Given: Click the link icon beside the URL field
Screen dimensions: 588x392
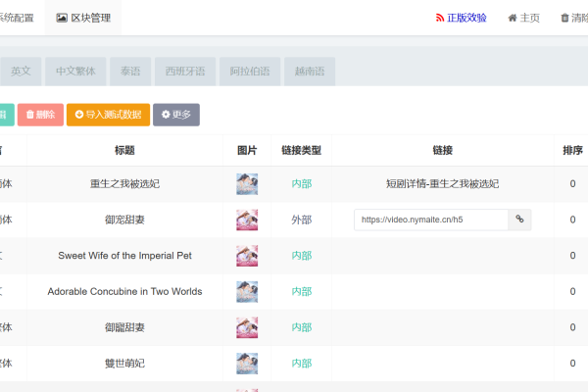Looking at the screenshot, I should (x=519, y=220).
